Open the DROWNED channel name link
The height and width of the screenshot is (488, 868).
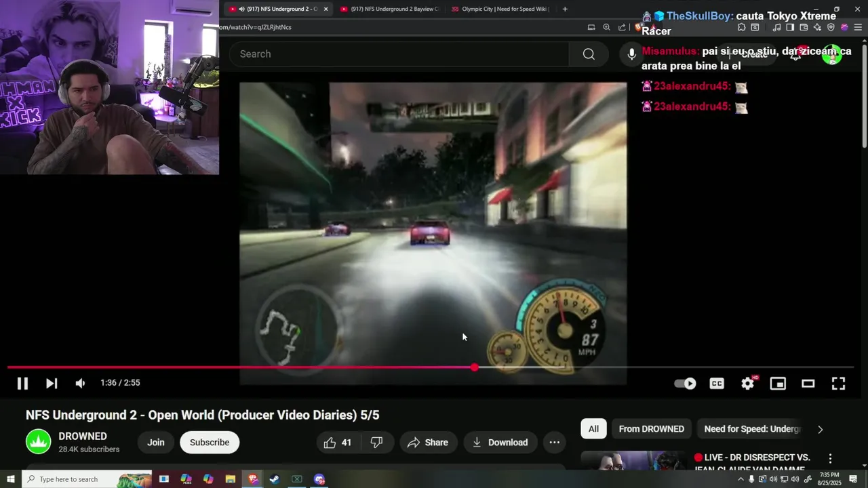[x=83, y=436]
